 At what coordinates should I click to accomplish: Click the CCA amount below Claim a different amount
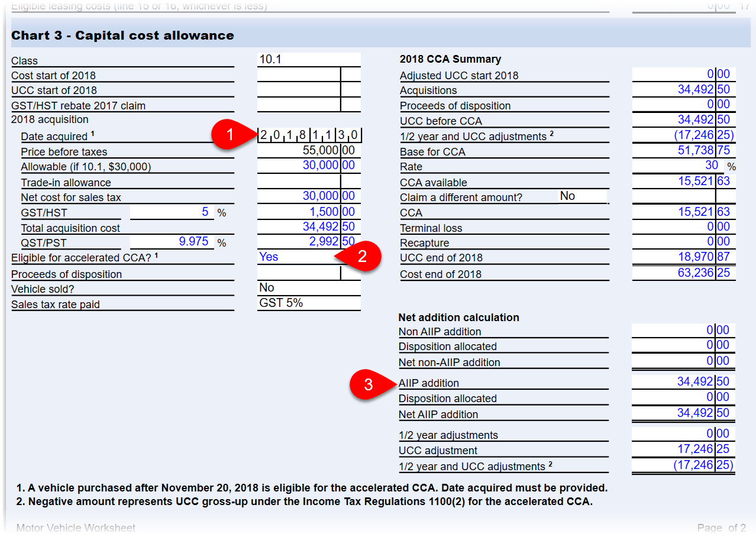point(684,212)
